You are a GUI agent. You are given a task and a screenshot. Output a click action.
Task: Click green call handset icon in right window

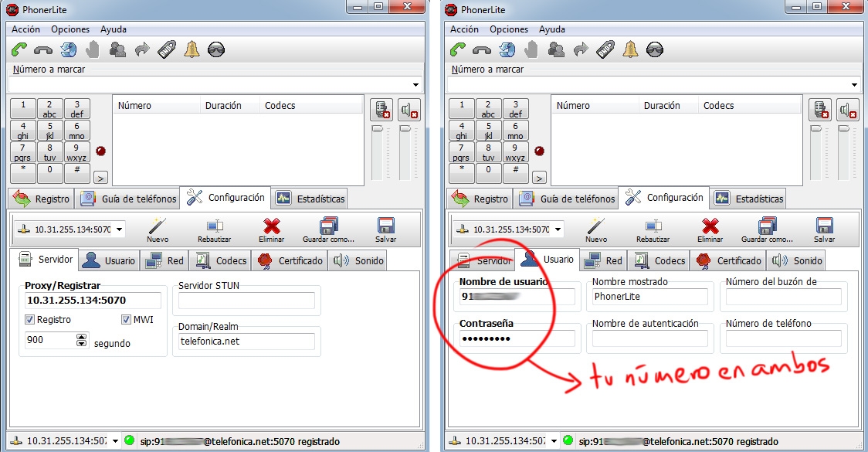tap(457, 50)
